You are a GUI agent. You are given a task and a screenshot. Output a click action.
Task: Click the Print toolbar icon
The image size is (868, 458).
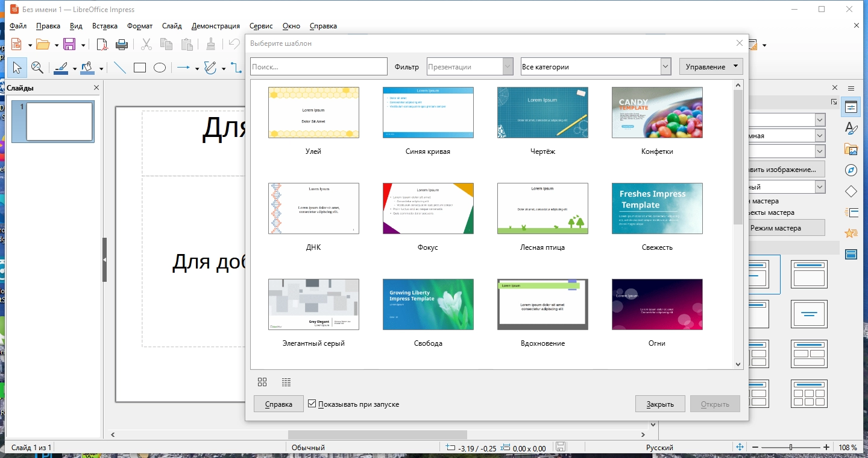122,44
